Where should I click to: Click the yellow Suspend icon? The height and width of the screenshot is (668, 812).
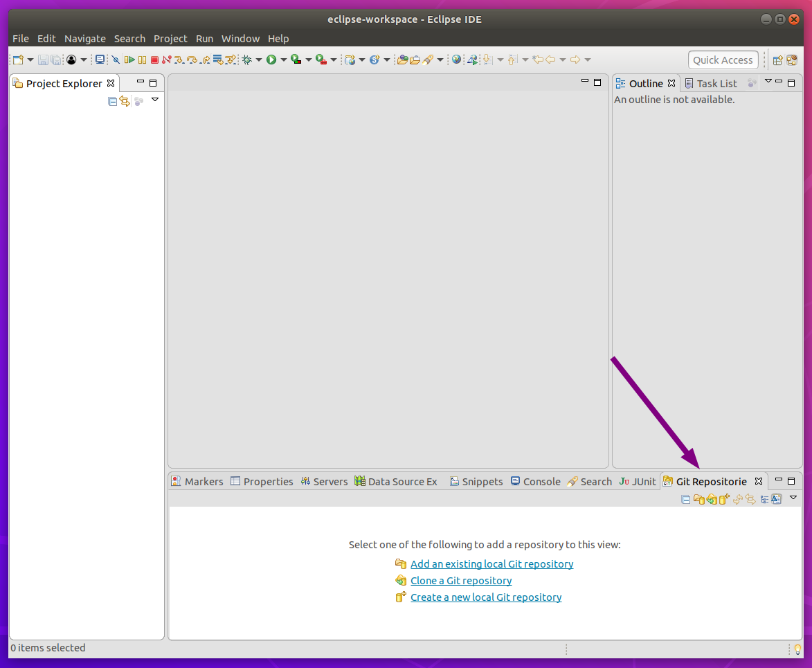click(x=142, y=60)
